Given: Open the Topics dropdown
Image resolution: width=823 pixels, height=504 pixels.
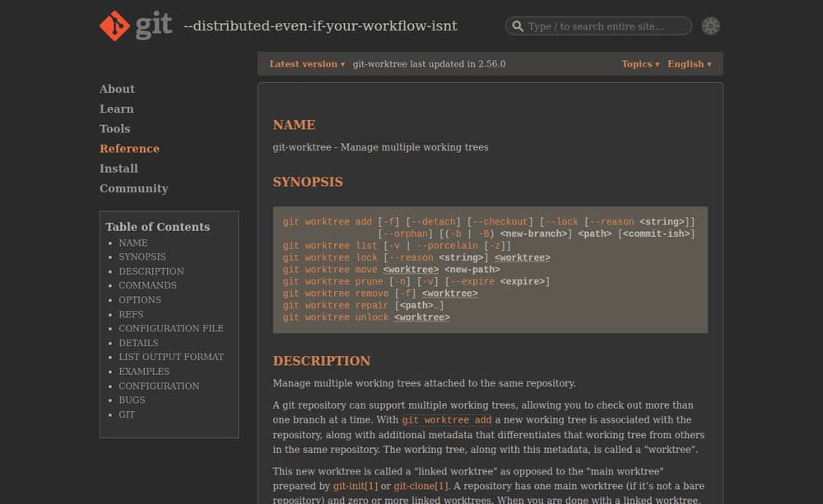Looking at the screenshot, I should tap(639, 64).
